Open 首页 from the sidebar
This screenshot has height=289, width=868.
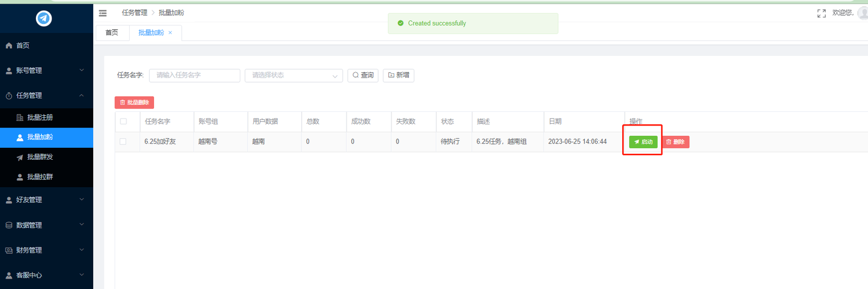click(x=23, y=46)
